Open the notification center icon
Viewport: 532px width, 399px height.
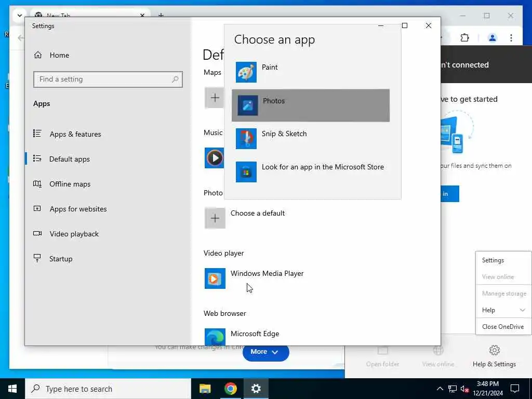click(515, 389)
